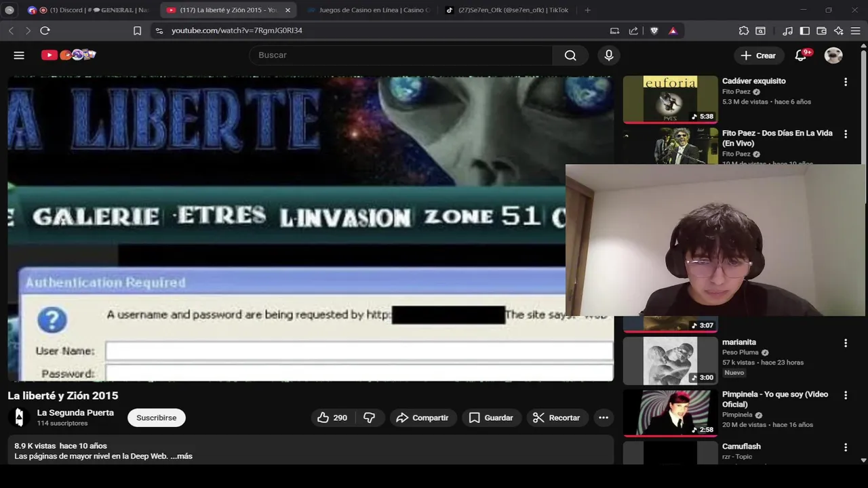
Task: Open options menu for Camuflash
Action: point(846,447)
